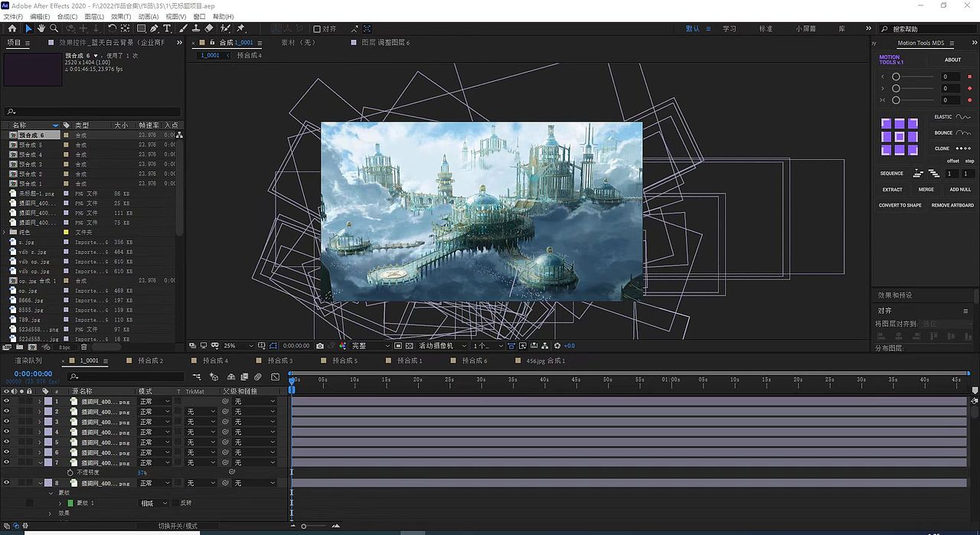The width and height of the screenshot is (980, 535).
Task: Open the viewer zoom 25% dropdown
Action: (237, 346)
